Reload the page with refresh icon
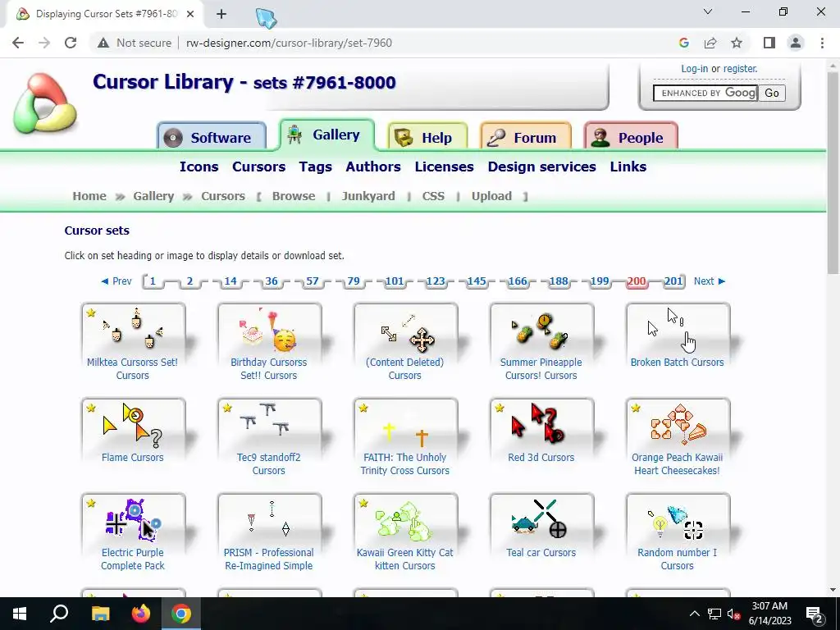840x630 pixels. click(71, 43)
